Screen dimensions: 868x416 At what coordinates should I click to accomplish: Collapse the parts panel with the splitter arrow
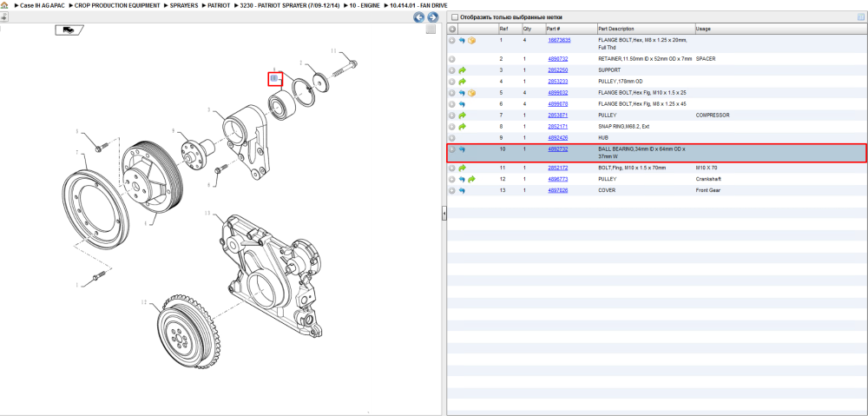[x=444, y=214]
